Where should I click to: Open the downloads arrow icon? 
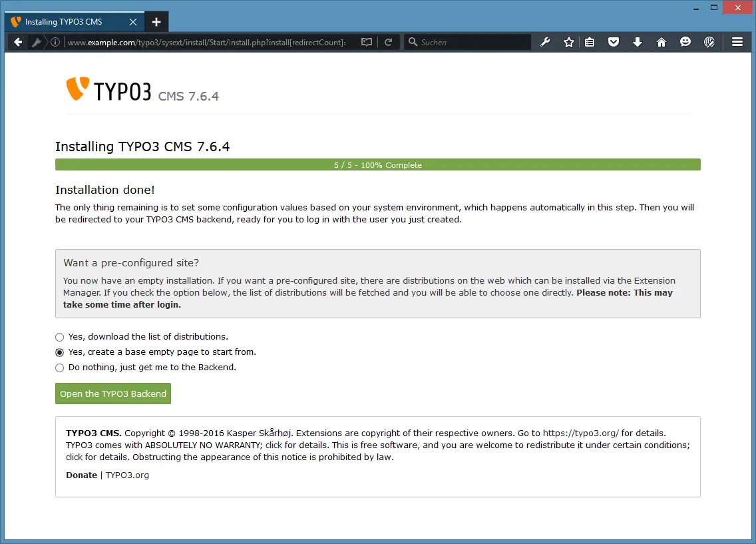pos(638,42)
